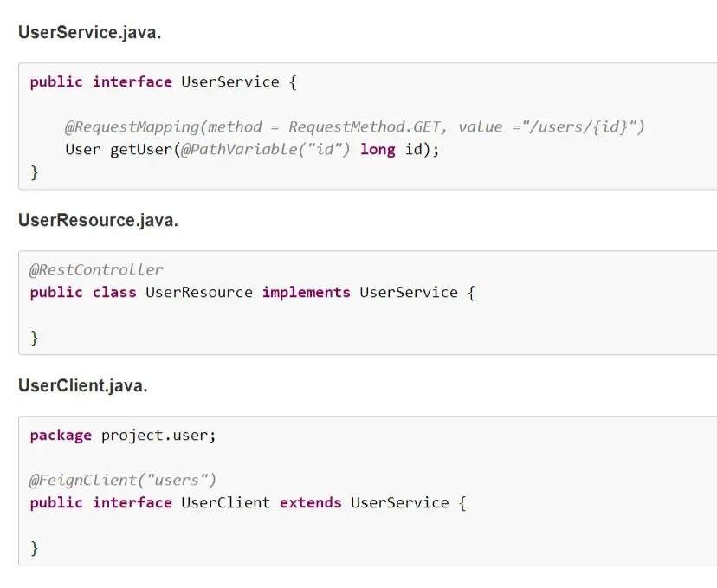This screenshot has height=588, width=717.
Task: Click the 'package project.user;' line
Action: point(123,436)
